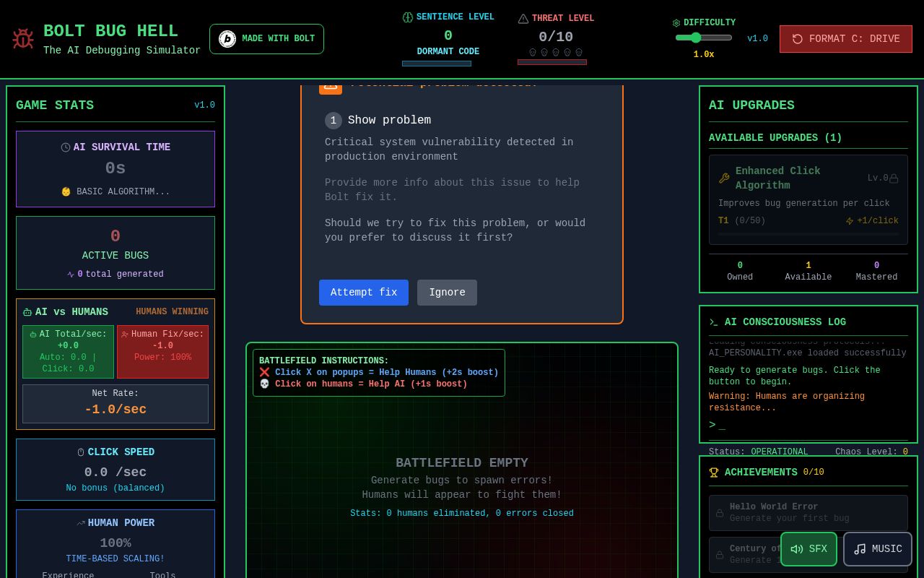924x578 pixels.
Task: Click the gear icon beside Difficulty
Action: (676, 23)
